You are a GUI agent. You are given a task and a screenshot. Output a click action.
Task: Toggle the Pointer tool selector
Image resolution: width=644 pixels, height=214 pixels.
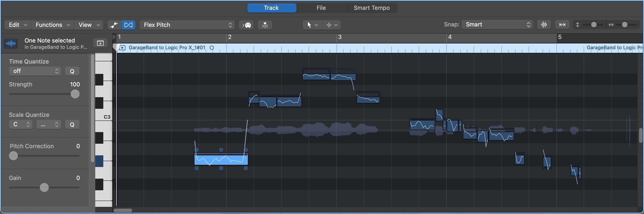(311, 25)
